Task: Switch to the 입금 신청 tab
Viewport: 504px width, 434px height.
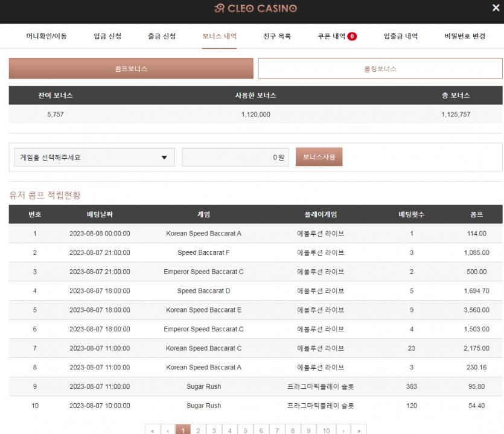Action: (107, 36)
